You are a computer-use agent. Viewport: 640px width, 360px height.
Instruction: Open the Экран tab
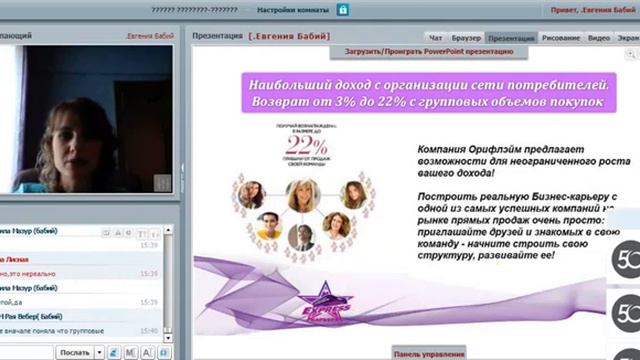(x=628, y=38)
